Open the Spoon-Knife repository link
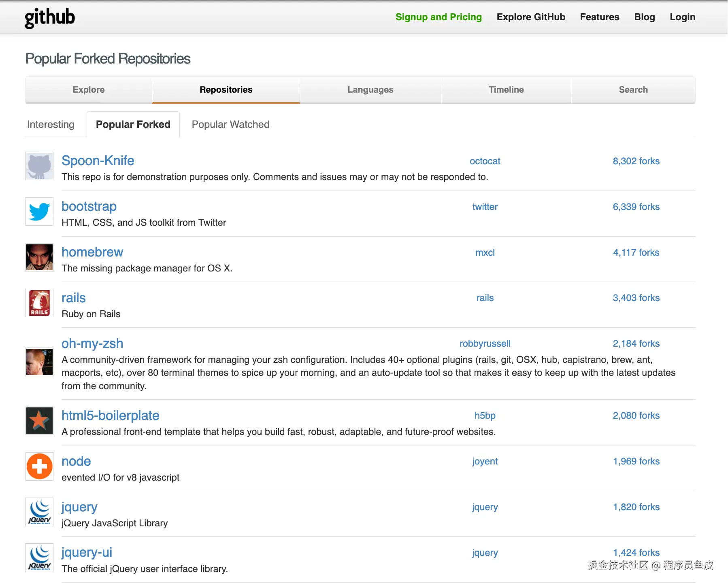Screen dimensions: 728x585 [x=98, y=161]
